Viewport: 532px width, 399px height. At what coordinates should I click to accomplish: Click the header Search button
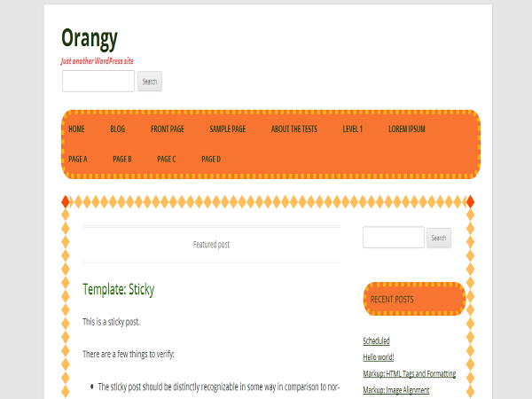click(150, 82)
